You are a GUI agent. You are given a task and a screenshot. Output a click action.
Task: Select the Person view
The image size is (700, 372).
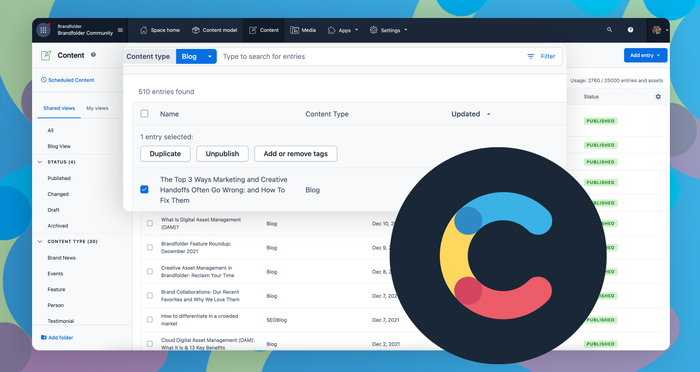click(55, 305)
